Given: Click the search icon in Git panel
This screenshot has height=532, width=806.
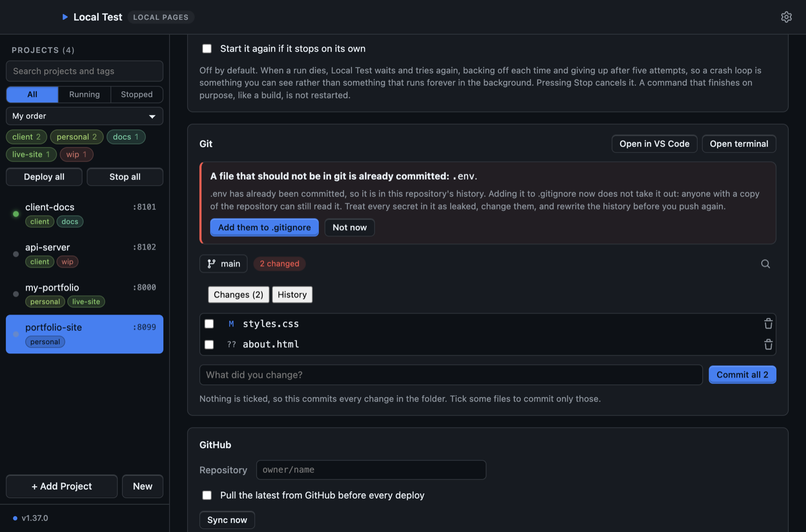Looking at the screenshot, I should click(x=765, y=264).
